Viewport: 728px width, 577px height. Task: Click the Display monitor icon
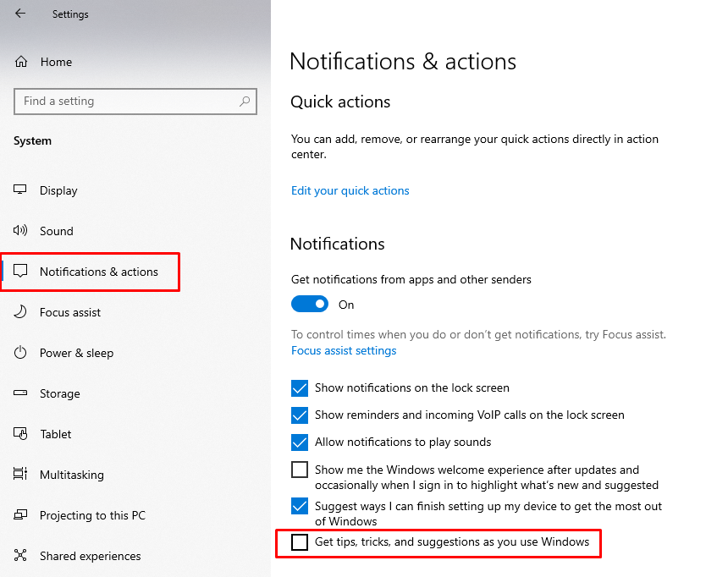click(x=21, y=190)
